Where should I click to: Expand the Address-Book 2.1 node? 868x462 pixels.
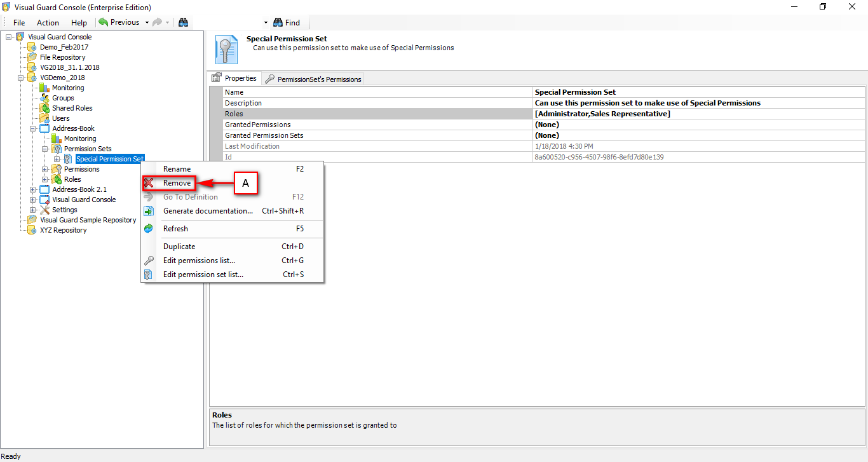(x=32, y=189)
